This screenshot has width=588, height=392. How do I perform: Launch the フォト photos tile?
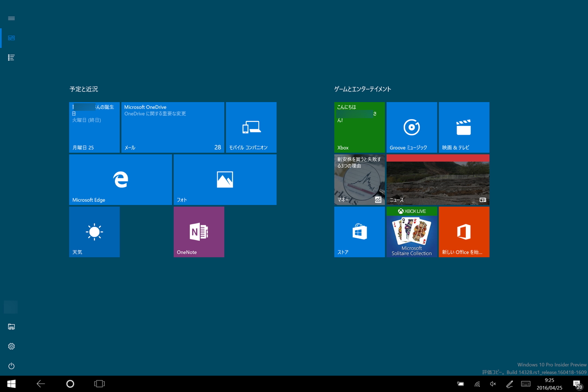(x=225, y=179)
